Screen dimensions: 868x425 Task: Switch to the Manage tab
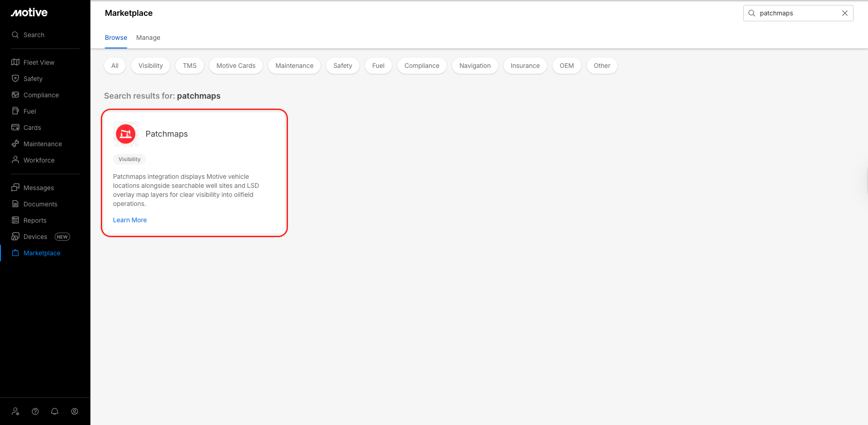pyautogui.click(x=148, y=38)
